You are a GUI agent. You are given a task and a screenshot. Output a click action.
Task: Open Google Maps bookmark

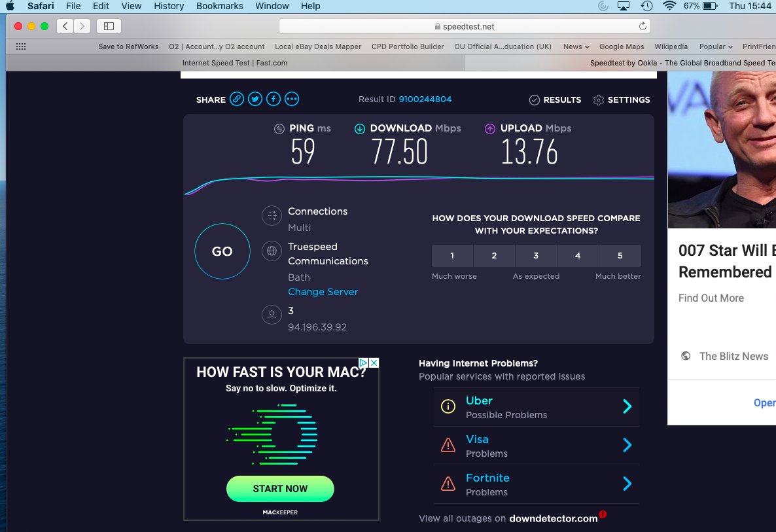622,46
